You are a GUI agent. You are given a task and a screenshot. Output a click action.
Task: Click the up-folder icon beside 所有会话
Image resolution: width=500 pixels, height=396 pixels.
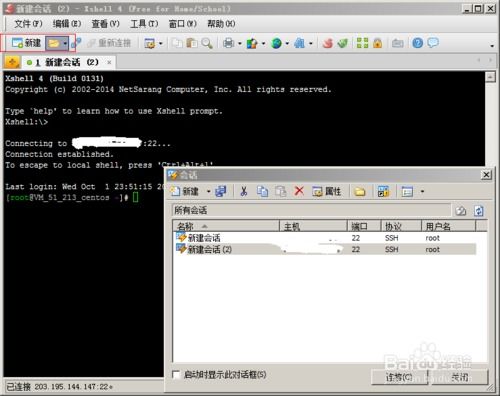(x=461, y=211)
